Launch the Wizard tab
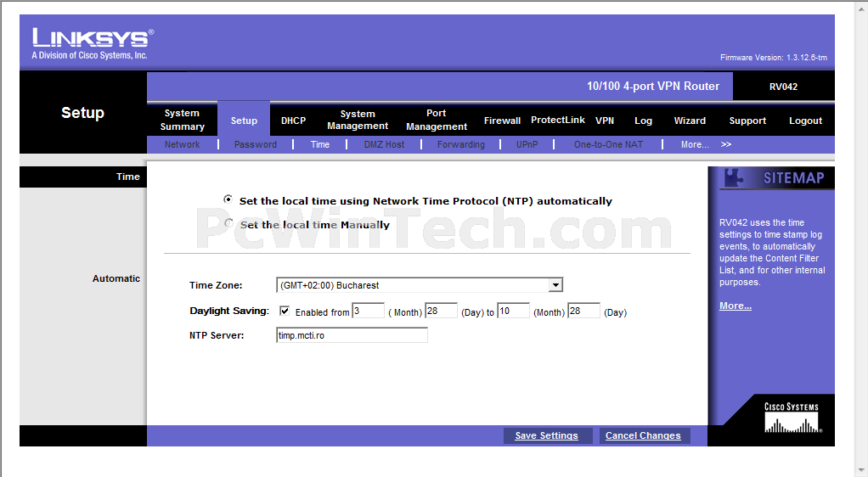This screenshot has height=477, width=868. (690, 121)
